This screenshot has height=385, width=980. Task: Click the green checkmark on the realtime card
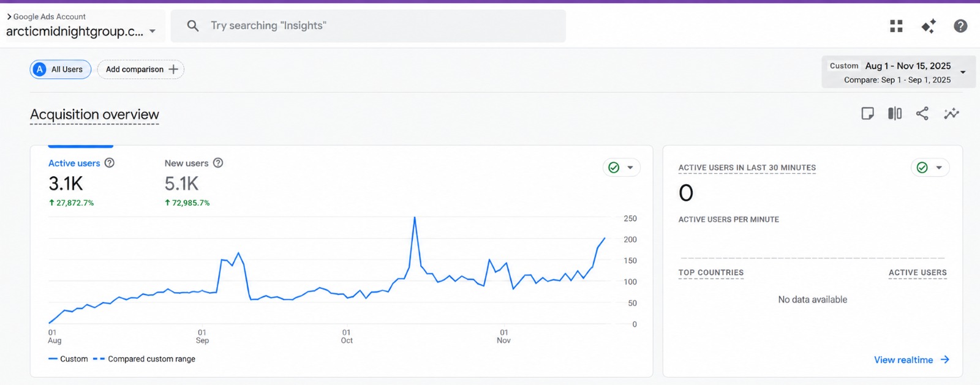pos(922,168)
